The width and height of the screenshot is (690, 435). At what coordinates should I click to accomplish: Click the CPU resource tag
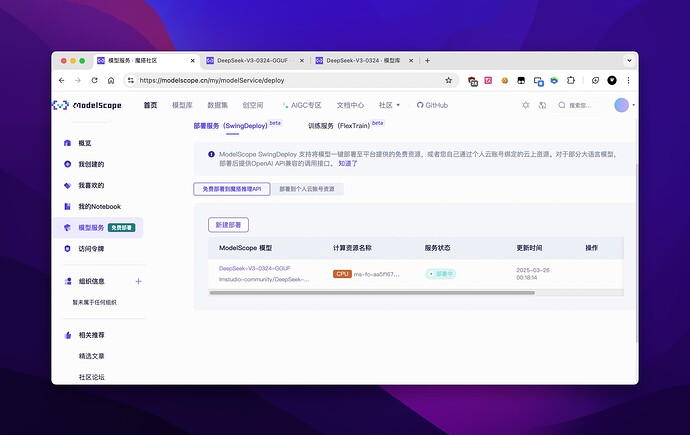point(342,274)
